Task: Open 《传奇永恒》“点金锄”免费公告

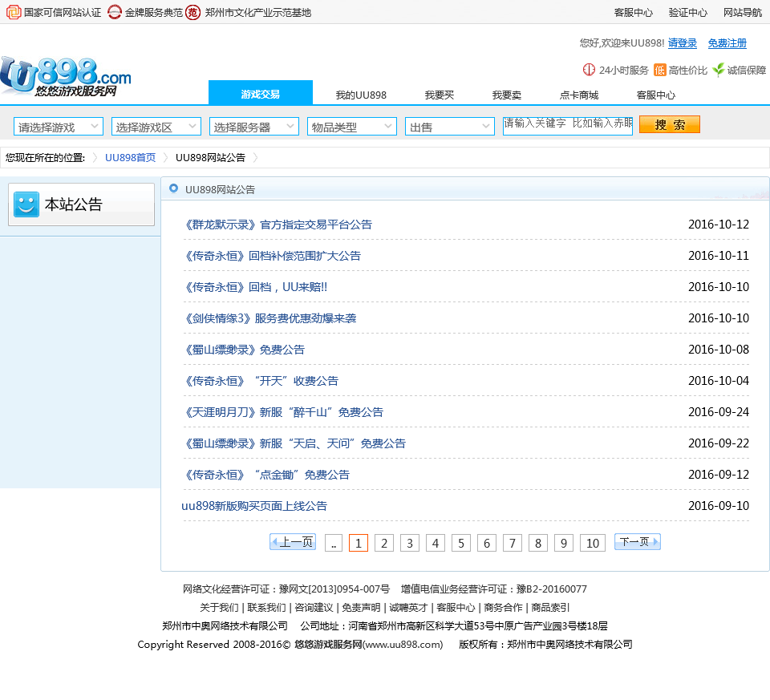Action: pyautogui.click(x=265, y=475)
